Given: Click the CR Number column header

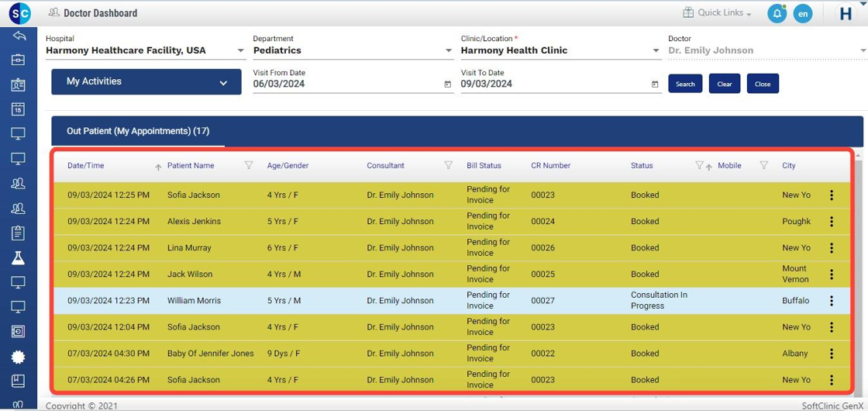Looking at the screenshot, I should pyautogui.click(x=551, y=165).
